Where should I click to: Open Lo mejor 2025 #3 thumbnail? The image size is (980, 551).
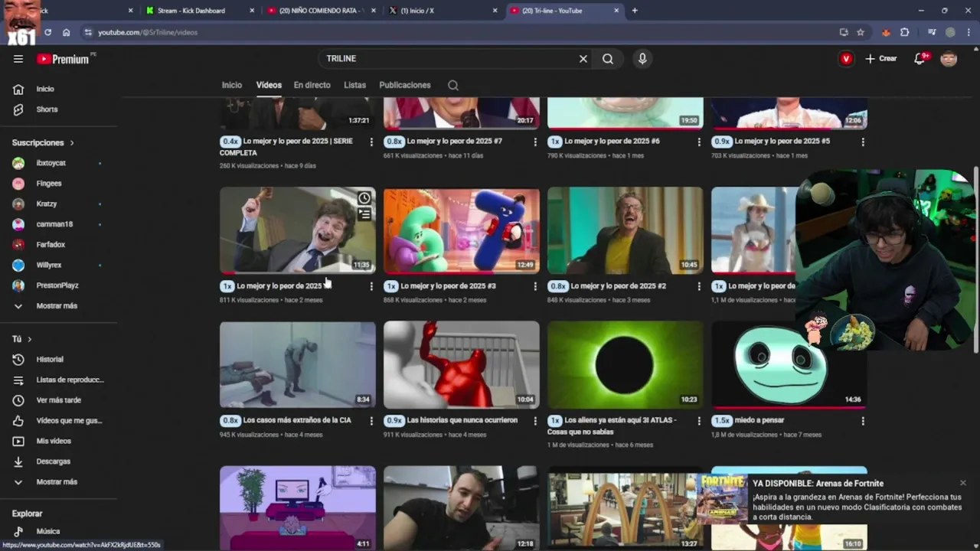pyautogui.click(x=462, y=230)
